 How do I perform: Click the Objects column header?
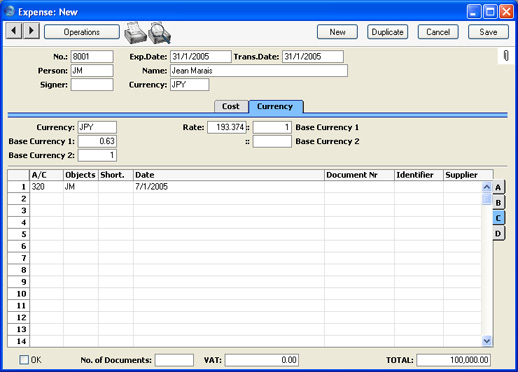pyautogui.click(x=81, y=175)
